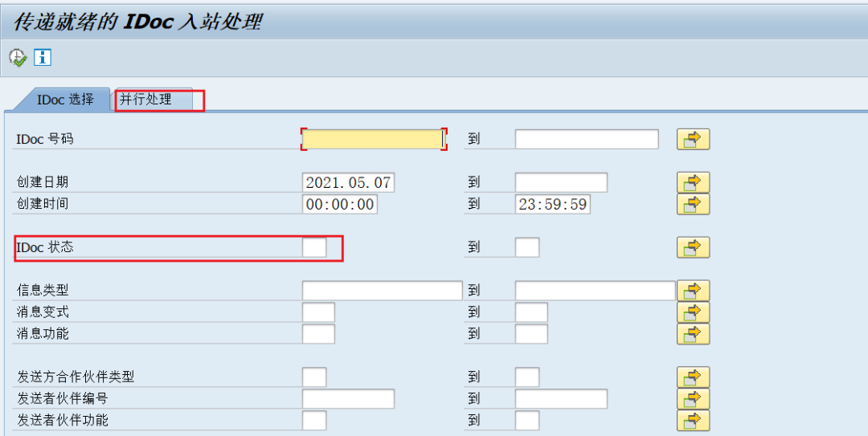The image size is (868, 436).
Task: Click the 创建时间 upper field 23:59:59
Action: [552, 205]
